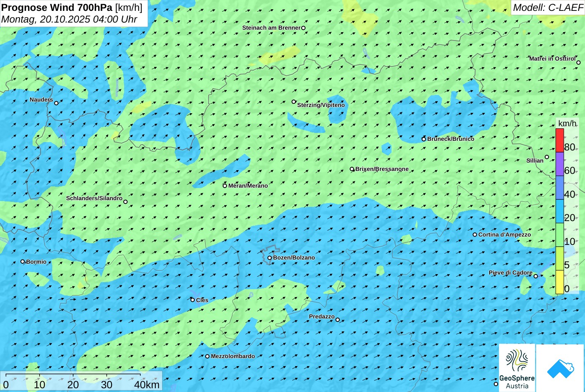Click the Brixen/Bressanone marker
This screenshot has height=392, width=585.
tap(352, 169)
